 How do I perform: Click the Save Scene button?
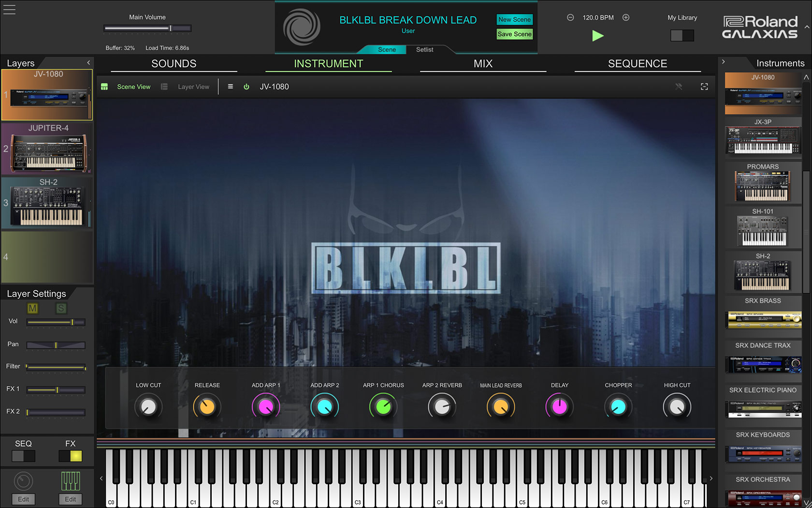tap(514, 34)
